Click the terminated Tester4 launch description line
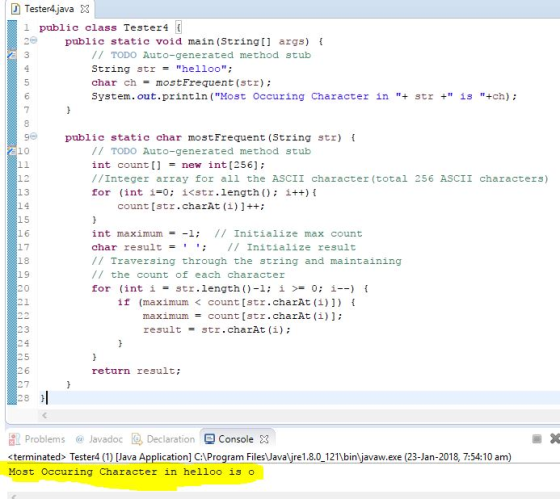The width and height of the screenshot is (560, 499). 260,457
